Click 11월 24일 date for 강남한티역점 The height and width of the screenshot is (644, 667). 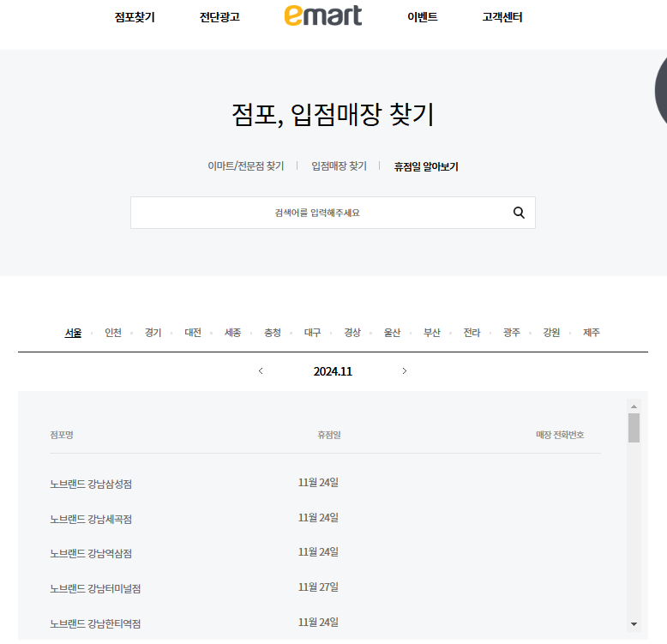[x=318, y=623]
